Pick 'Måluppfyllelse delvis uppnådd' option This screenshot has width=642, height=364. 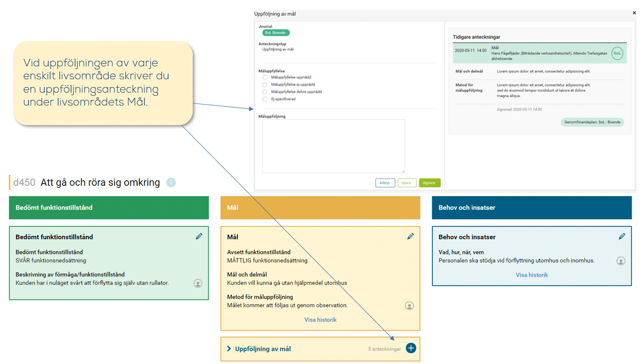pyautogui.click(x=265, y=92)
